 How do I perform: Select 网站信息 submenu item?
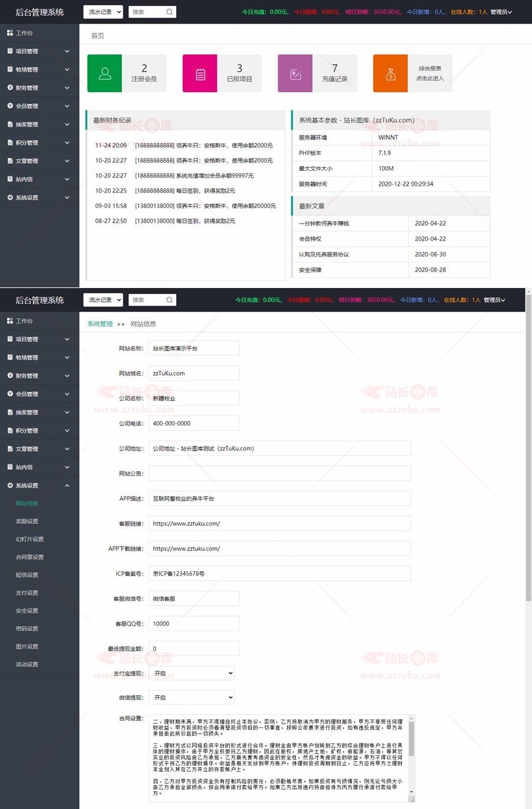(x=27, y=503)
